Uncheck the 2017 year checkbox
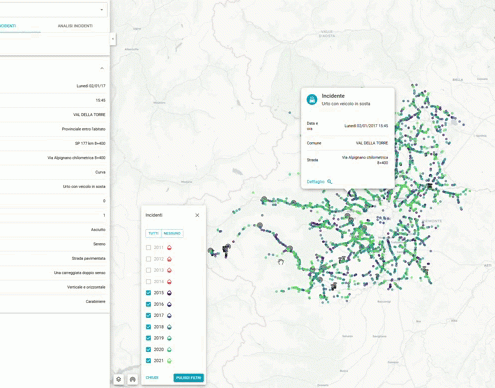495x388 pixels. [148, 315]
